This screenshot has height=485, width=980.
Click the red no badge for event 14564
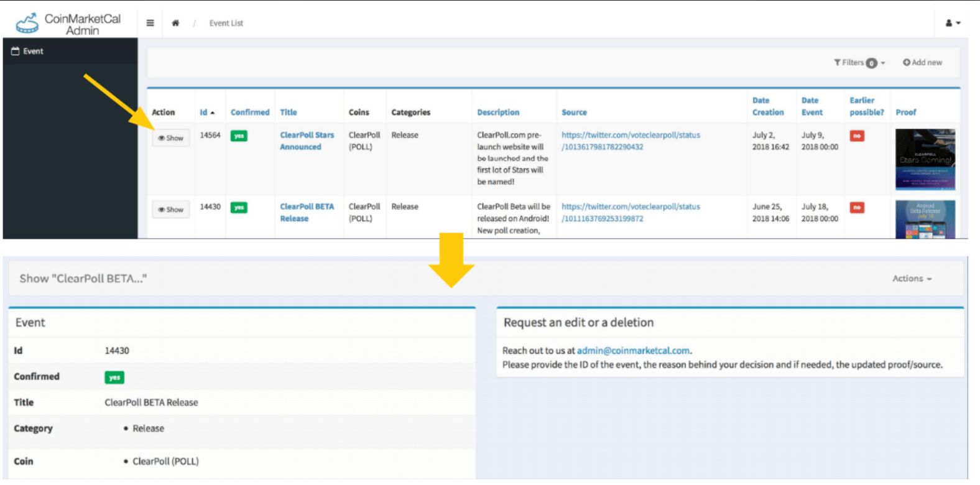(x=857, y=136)
